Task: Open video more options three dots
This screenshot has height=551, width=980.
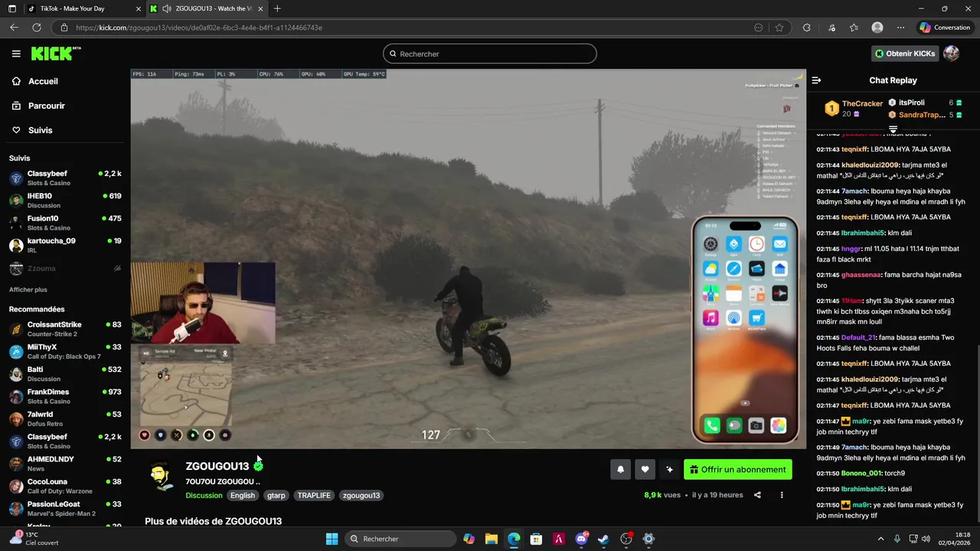Action: (782, 495)
